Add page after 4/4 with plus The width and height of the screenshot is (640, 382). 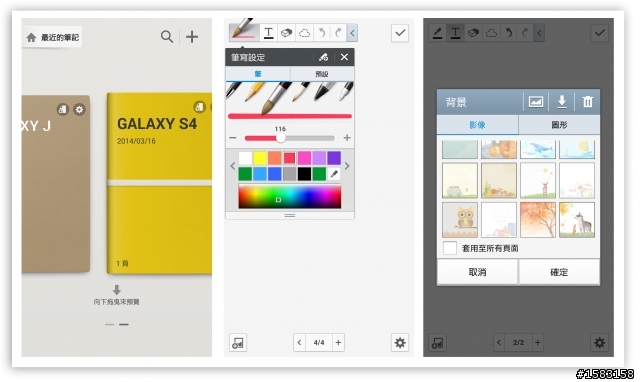coord(338,342)
